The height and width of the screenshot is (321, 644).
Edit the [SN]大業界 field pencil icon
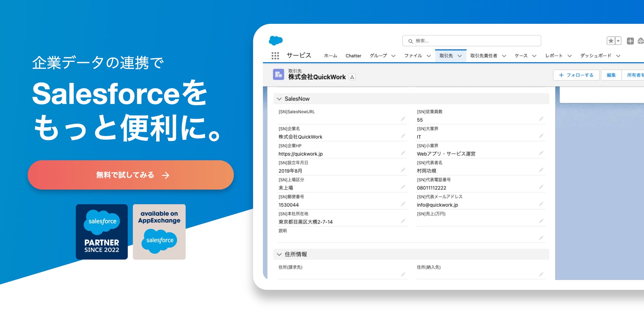click(x=541, y=136)
